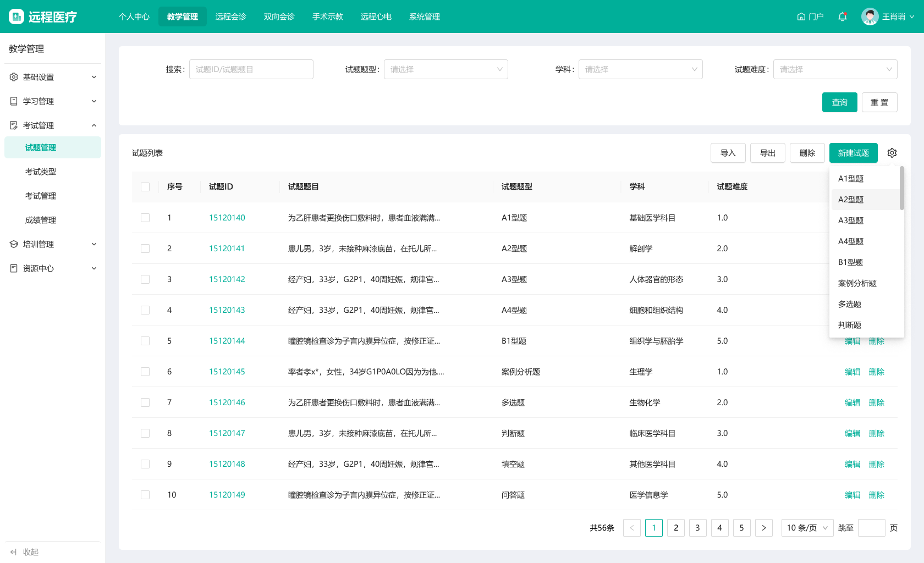Image resolution: width=924 pixels, height=563 pixels.
Task: Click the dropdown menu's vertical scrollbar
Action: 901,188
